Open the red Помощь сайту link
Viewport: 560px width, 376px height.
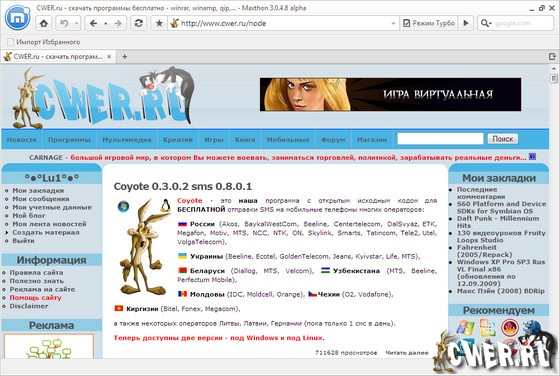point(35,297)
